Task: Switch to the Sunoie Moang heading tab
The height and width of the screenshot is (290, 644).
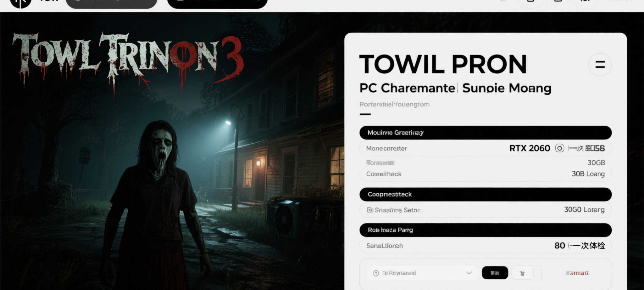Action: coord(507,88)
